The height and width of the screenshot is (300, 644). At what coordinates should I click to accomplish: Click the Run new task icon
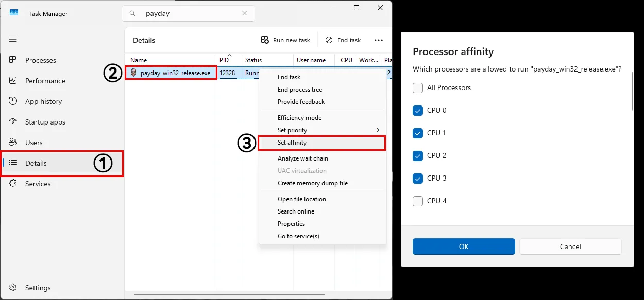(265, 40)
